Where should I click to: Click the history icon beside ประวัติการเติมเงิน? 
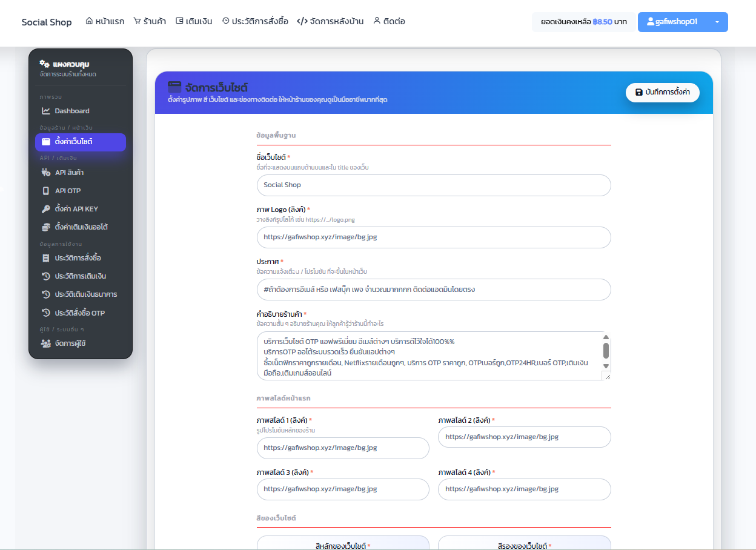46,276
